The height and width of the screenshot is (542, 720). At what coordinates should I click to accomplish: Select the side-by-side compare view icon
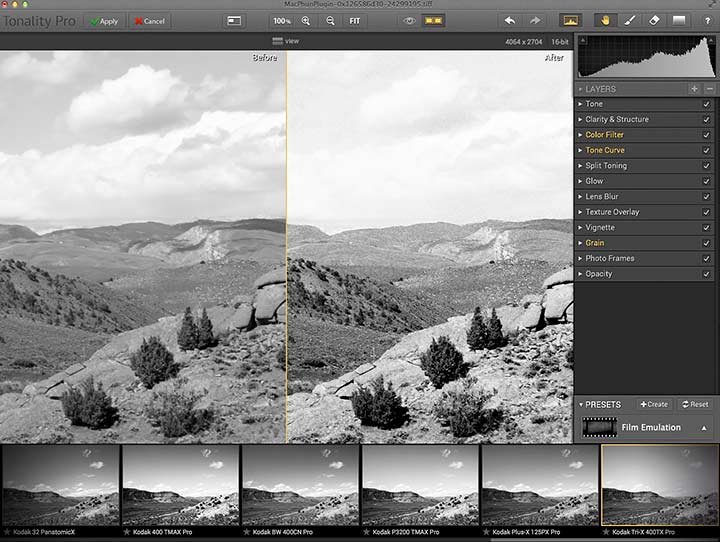pyautogui.click(x=433, y=21)
